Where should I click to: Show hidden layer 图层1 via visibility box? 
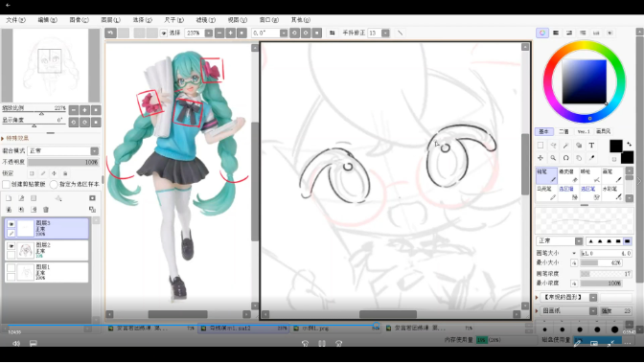[x=11, y=268]
